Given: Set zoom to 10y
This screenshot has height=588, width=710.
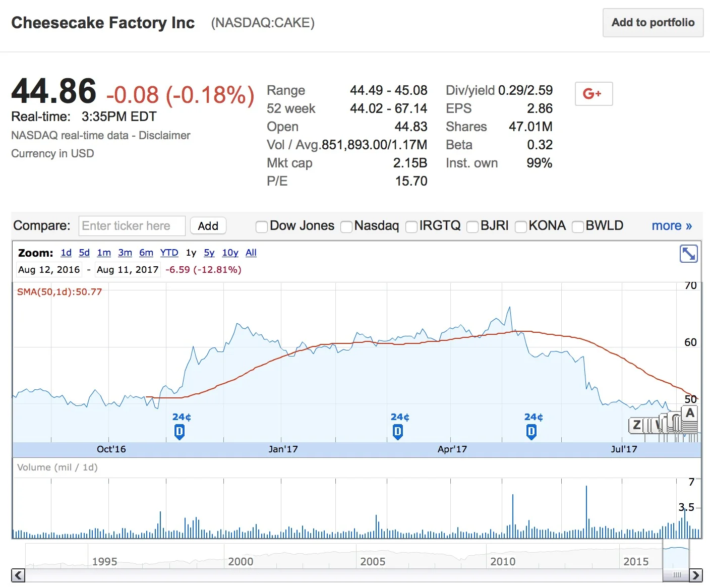Looking at the screenshot, I should (x=230, y=253).
